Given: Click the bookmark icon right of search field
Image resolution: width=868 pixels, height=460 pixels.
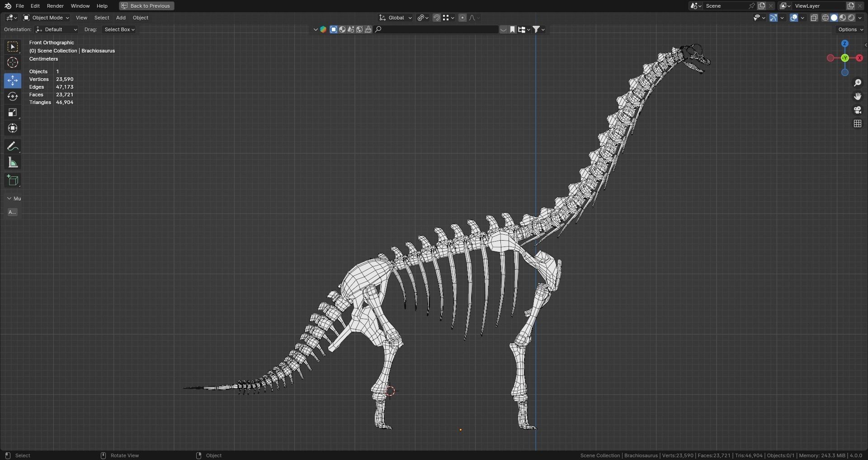Looking at the screenshot, I should (x=512, y=29).
